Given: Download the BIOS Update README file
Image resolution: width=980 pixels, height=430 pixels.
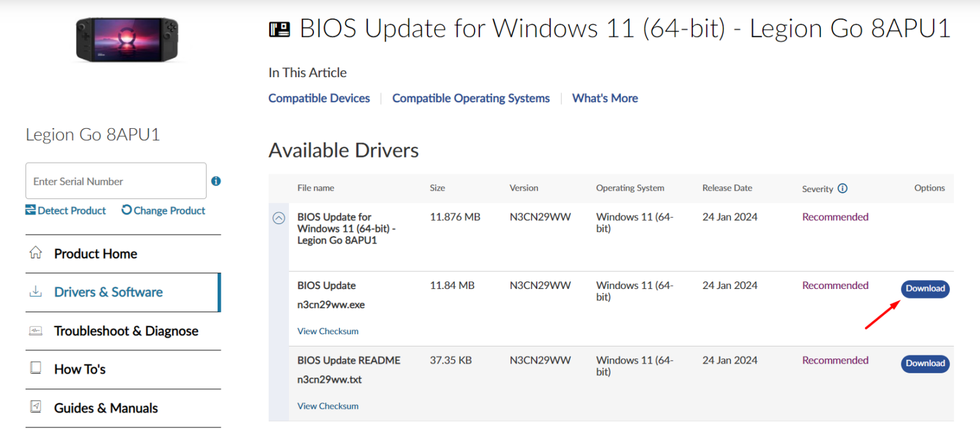Looking at the screenshot, I should point(924,364).
